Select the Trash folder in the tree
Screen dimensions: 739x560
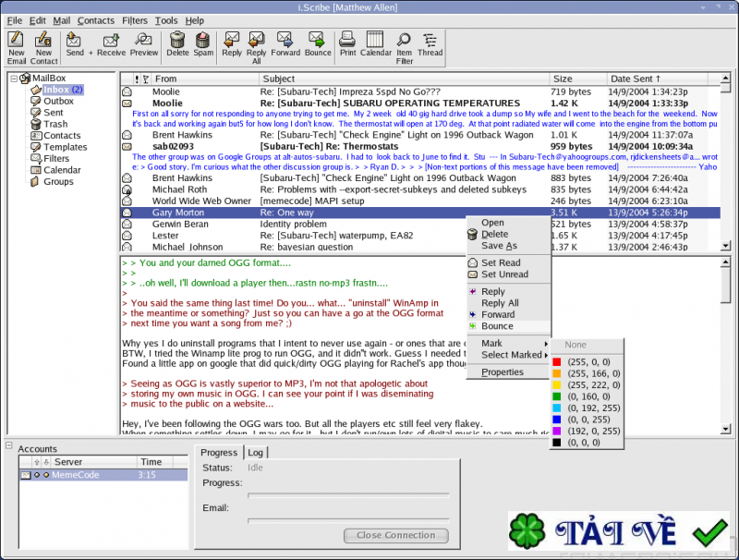(55, 124)
